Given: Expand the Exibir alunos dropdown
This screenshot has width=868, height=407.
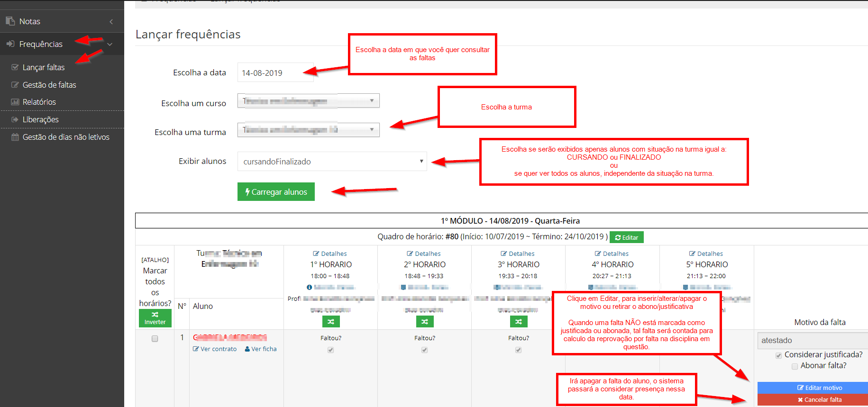Looking at the screenshot, I should (x=332, y=162).
